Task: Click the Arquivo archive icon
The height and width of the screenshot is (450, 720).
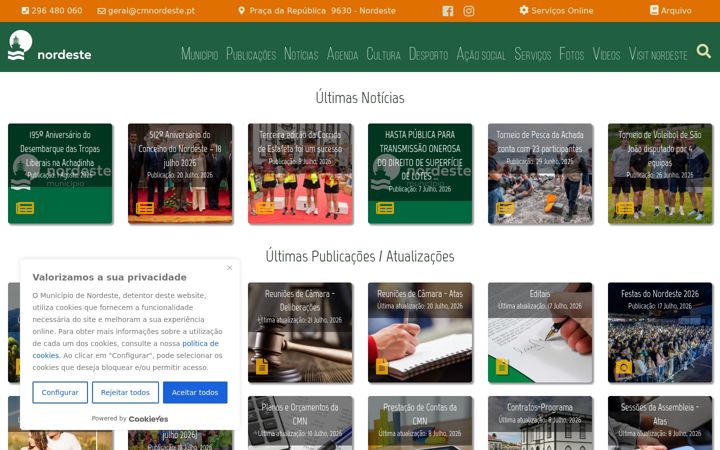Action: click(654, 10)
